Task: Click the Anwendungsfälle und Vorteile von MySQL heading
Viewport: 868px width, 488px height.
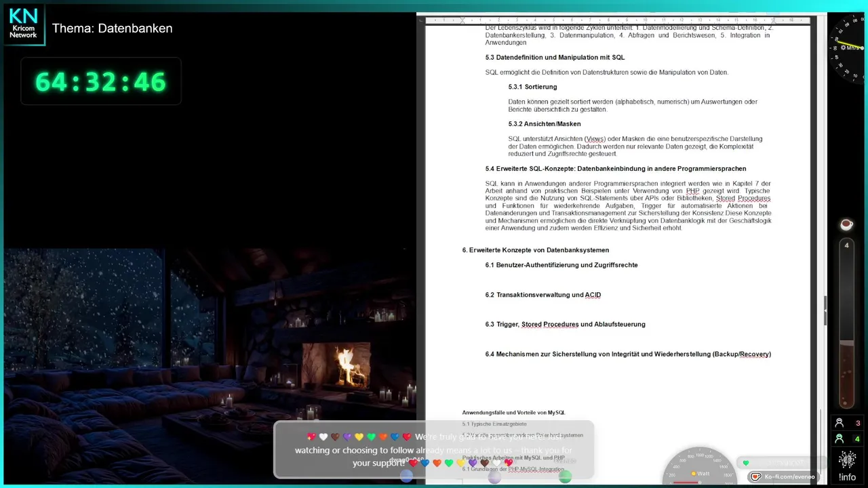Action: pyautogui.click(x=513, y=413)
